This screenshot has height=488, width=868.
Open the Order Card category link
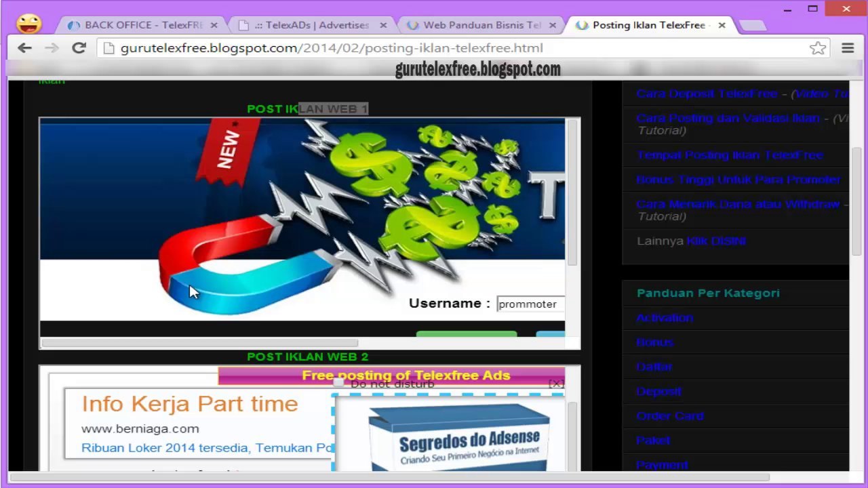click(670, 415)
